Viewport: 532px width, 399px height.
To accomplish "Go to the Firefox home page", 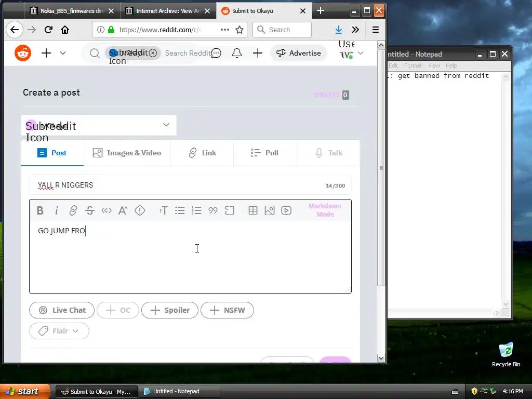I will [x=65, y=30].
